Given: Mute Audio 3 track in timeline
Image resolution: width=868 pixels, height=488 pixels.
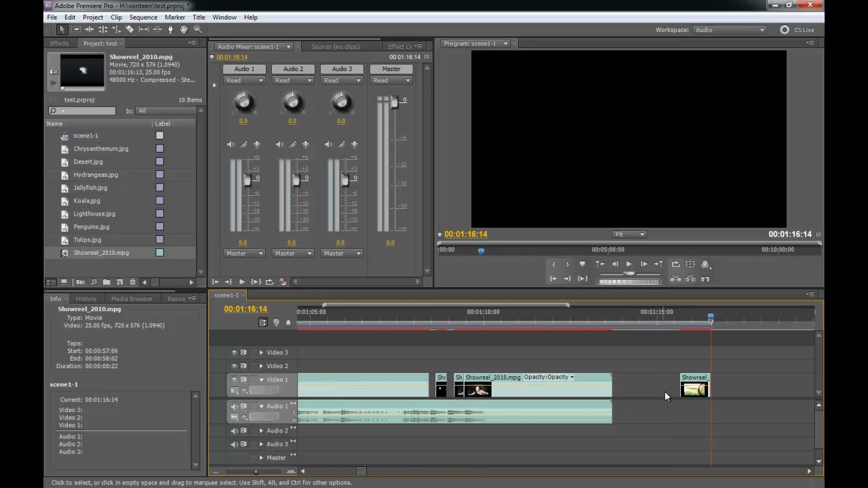Looking at the screenshot, I should 235,444.
